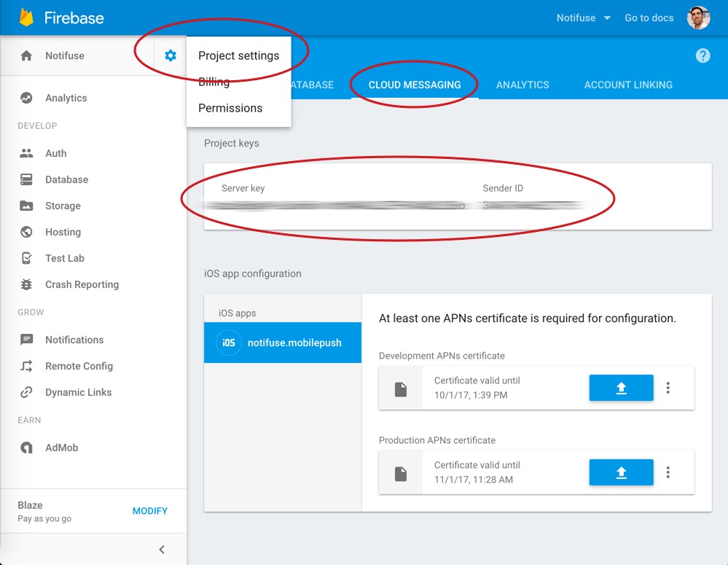Click the Remote Config icon

click(26, 366)
